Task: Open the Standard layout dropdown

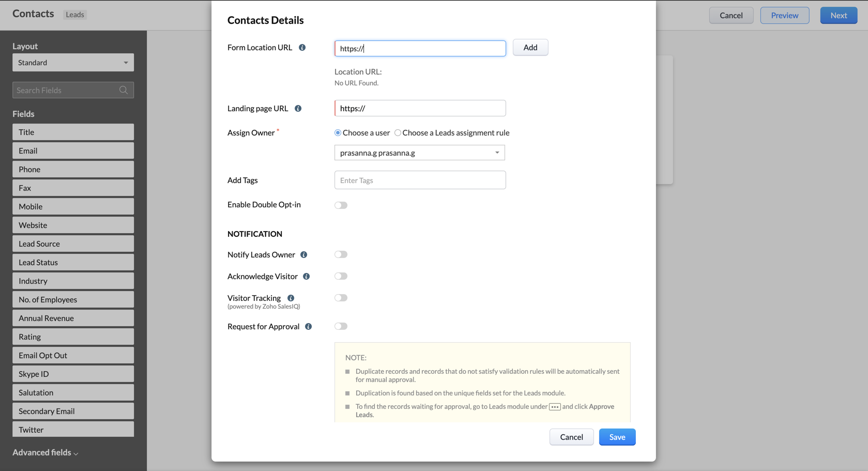Action: coord(73,63)
